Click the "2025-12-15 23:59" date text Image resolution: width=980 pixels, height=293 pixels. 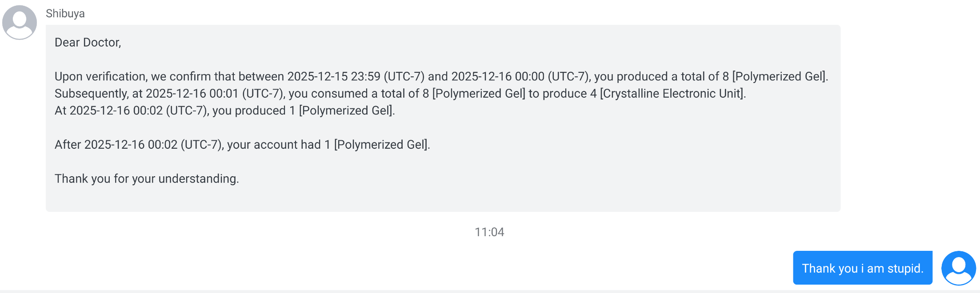coord(333,77)
